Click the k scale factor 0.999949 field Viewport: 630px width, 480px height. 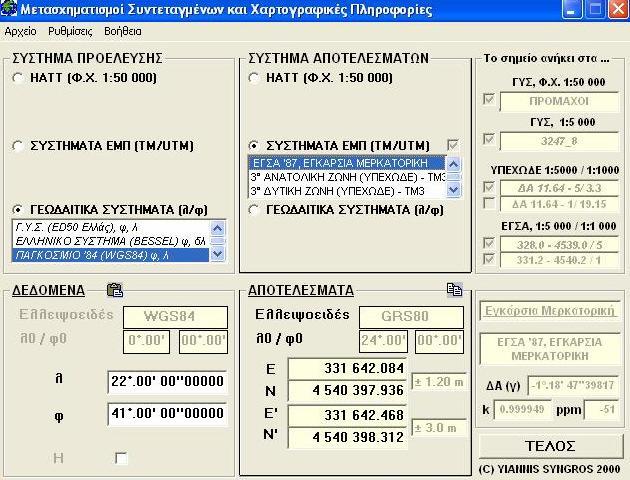coord(522,410)
